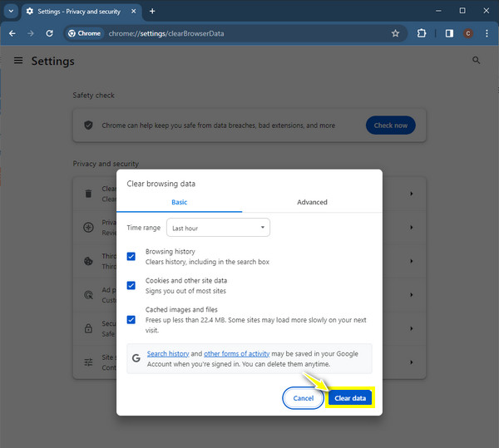Expand the Clear browsing data row chevron

point(412,194)
